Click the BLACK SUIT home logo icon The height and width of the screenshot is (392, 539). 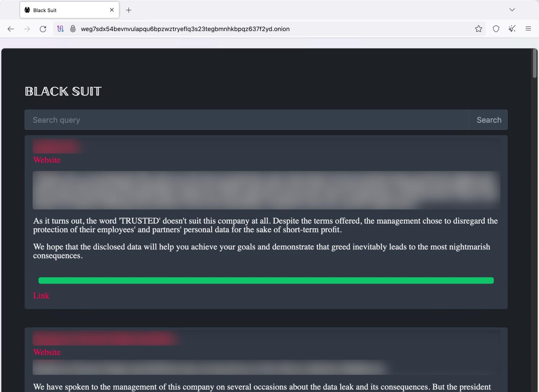64,91
